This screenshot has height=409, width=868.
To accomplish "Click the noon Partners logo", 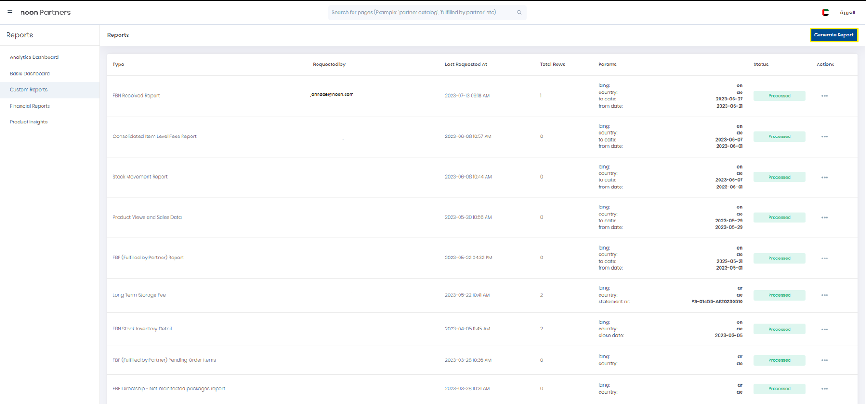I will tap(45, 13).
